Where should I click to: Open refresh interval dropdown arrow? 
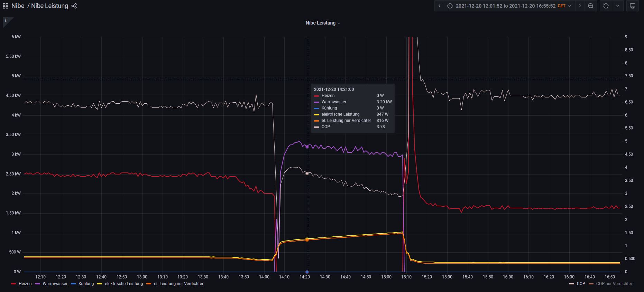[618, 6]
